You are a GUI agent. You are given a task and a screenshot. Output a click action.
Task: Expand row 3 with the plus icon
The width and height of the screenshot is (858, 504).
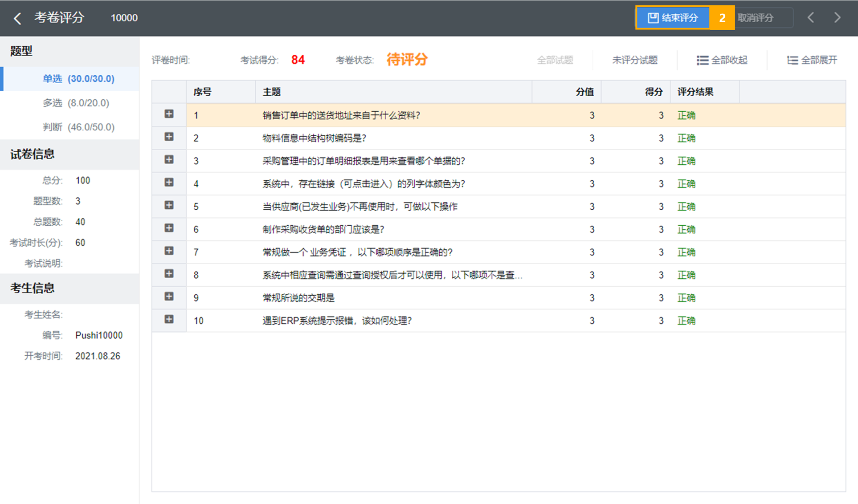pos(169,159)
